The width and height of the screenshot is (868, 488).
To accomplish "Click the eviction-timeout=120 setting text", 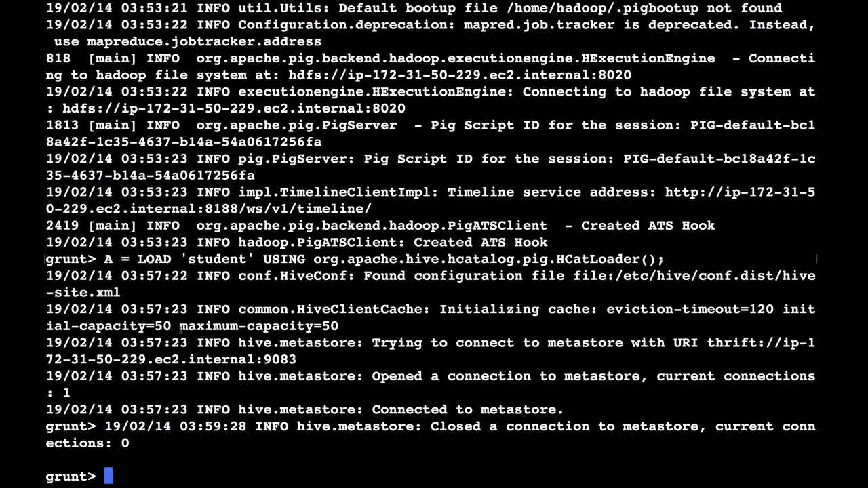I will [690, 309].
